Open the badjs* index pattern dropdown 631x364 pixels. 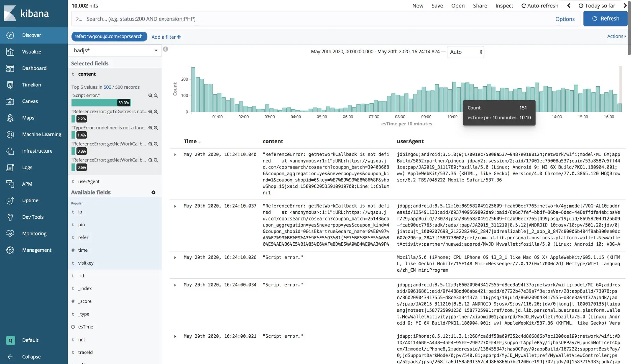click(115, 51)
